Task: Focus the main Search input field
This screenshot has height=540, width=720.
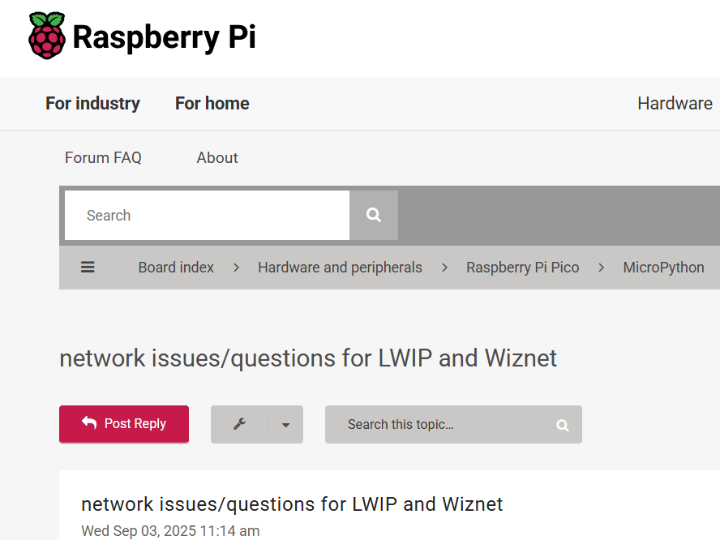Action: (x=207, y=215)
